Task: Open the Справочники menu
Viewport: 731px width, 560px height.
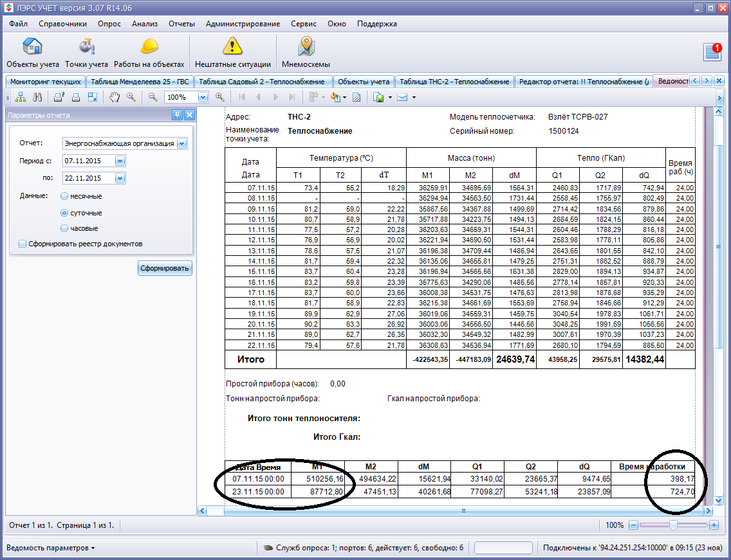Action: (62, 24)
